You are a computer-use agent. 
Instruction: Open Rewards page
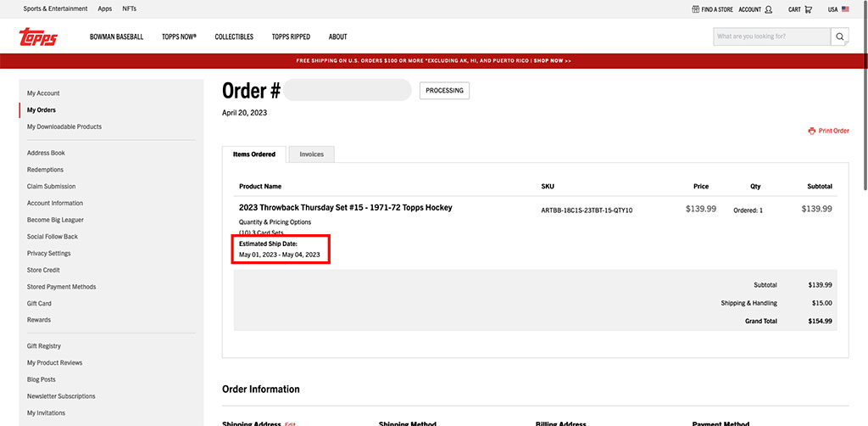pos(39,320)
